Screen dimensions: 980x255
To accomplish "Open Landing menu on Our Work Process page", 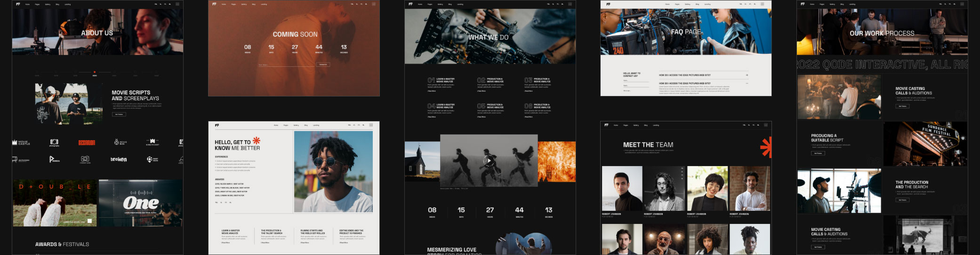I will 852,4.
